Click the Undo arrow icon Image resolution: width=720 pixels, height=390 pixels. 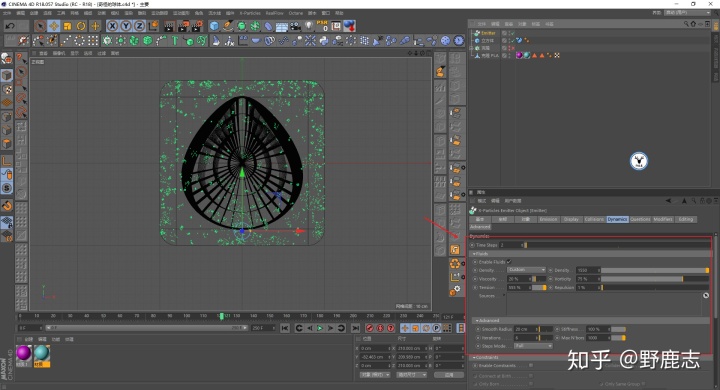pyautogui.click(x=10, y=26)
